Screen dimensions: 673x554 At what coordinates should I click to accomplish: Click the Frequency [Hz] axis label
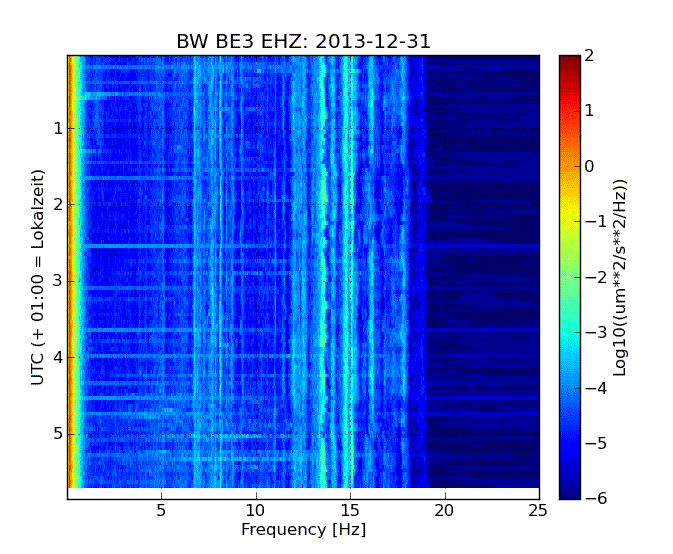303,530
